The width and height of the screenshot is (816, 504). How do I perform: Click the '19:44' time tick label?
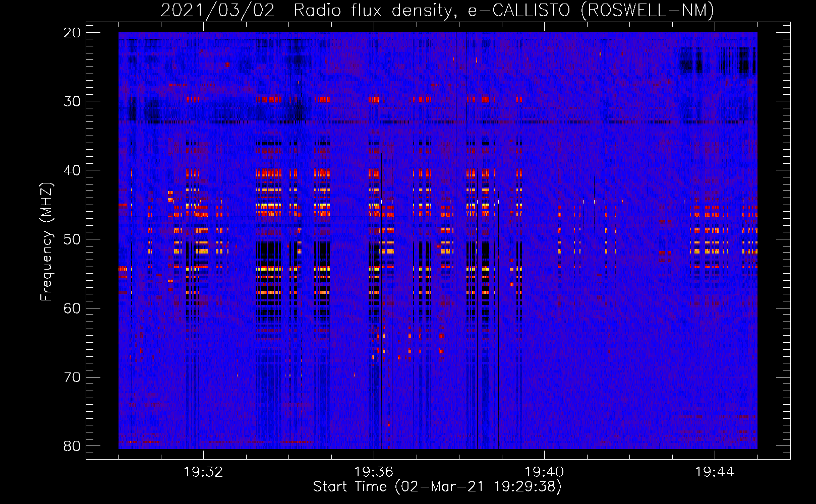point(714,472)
